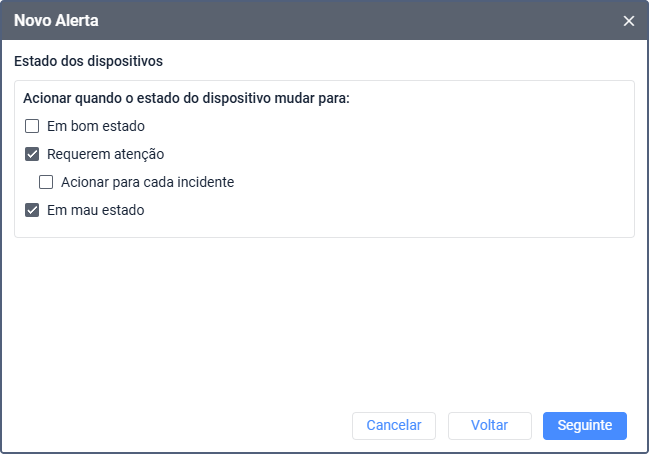Click the Estado dos dispositivos heading
The image size is (649, 454).
pyautogui.click(x=89, y=61)
